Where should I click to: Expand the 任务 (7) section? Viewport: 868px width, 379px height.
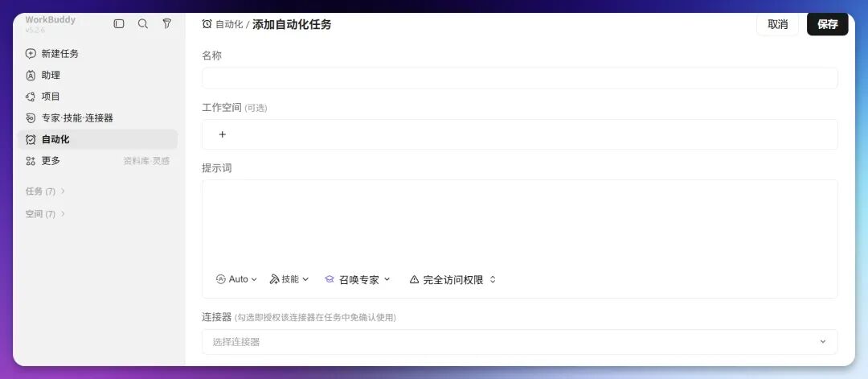45,192
